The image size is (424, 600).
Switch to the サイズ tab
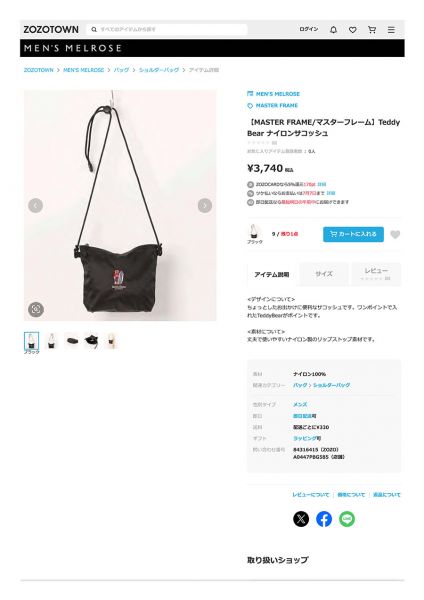[324, 274]
